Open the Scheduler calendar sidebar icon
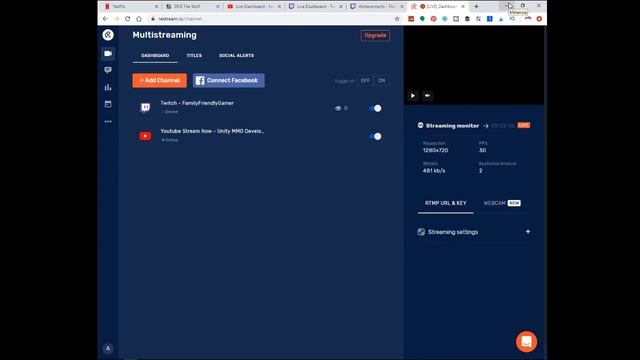 click(x=108, y=104)
